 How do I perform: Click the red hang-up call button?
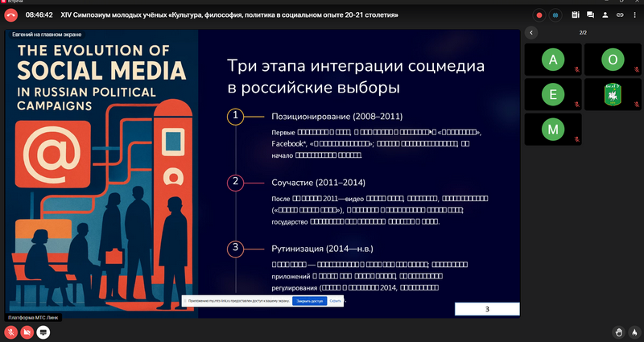11,14
